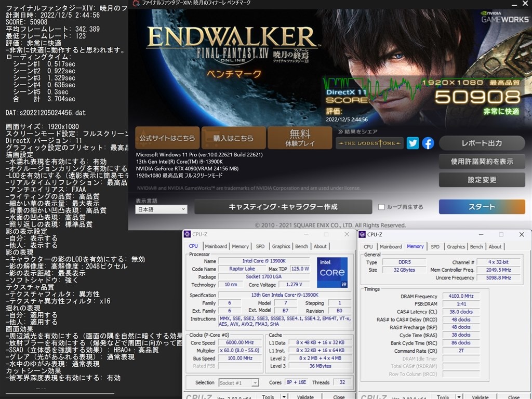Click the Code Name value Raptor Lake
Image resolution: width=532 pixels, height=399 pixels.
tap(242, 269)
